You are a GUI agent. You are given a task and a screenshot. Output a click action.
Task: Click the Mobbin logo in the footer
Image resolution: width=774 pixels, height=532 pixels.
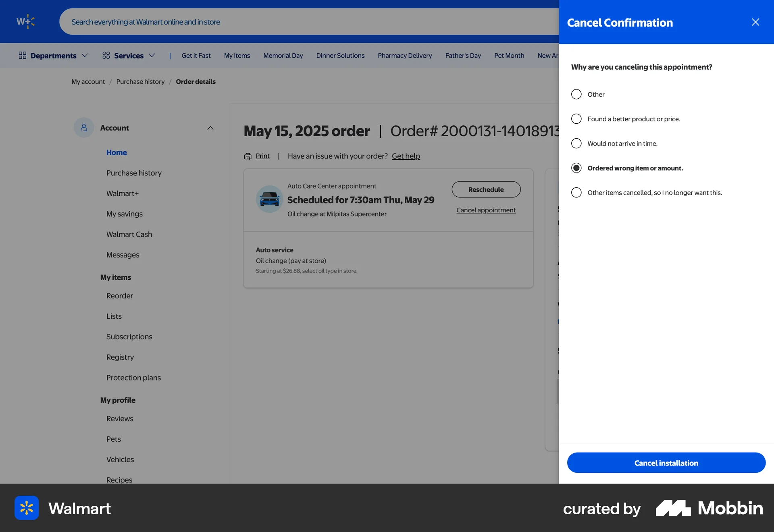tap(709, 508)
